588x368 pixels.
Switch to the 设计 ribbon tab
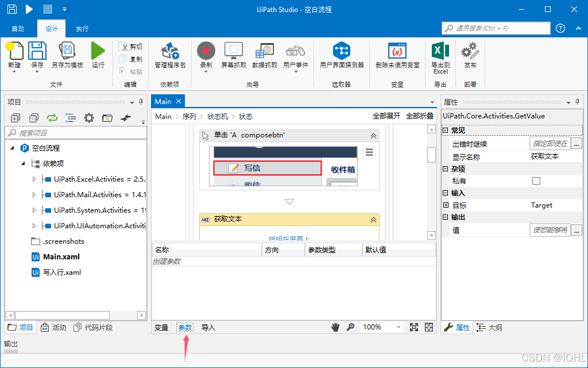coord(52,29)
